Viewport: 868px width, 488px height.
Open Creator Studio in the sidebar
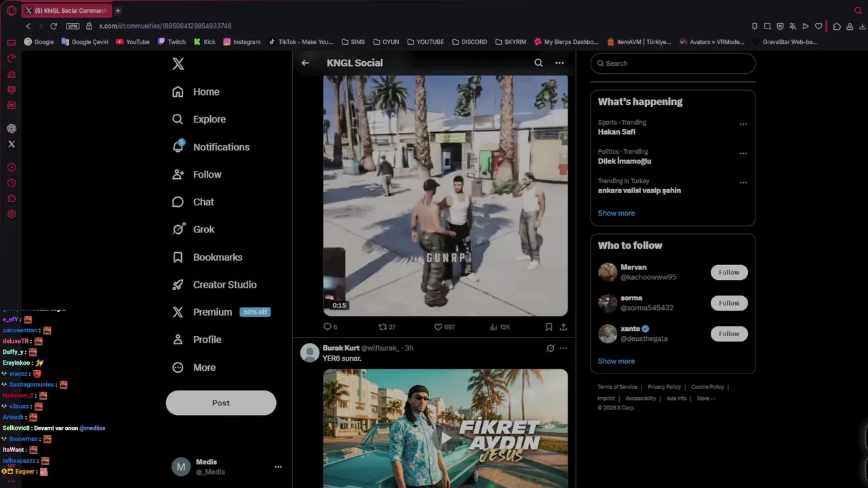point(214,285)
